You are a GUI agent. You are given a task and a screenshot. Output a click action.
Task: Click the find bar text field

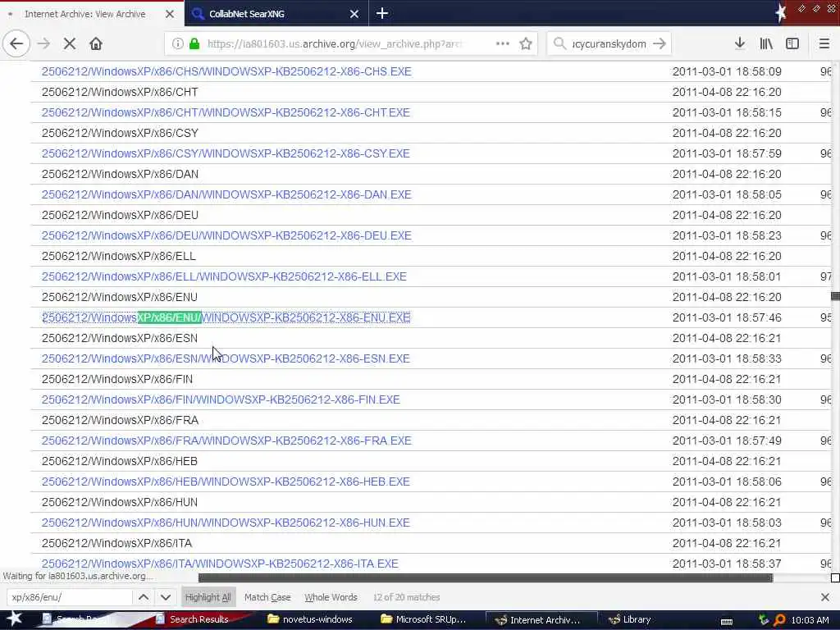pyautogui.click(x=70, y=597)
